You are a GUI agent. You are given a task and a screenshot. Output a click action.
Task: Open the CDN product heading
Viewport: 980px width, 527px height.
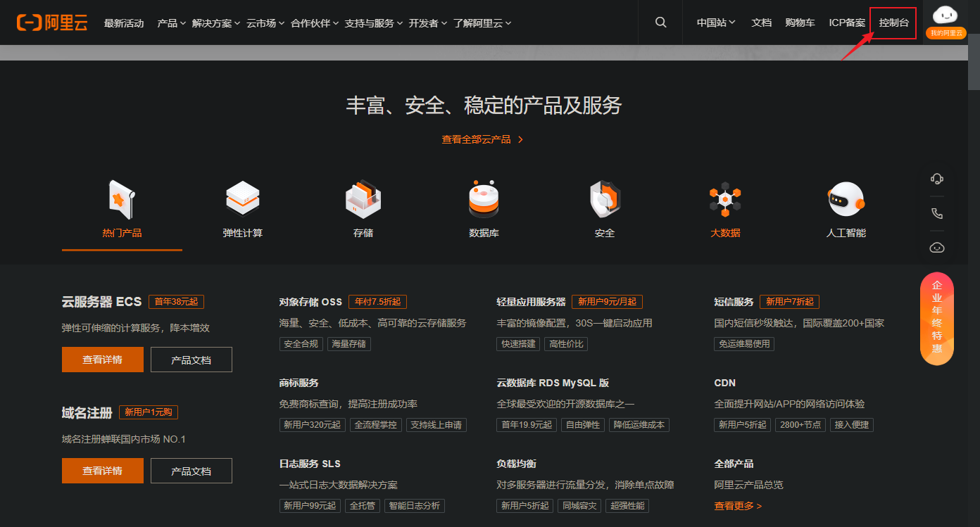pyautogui.click(x=724, y=383)
